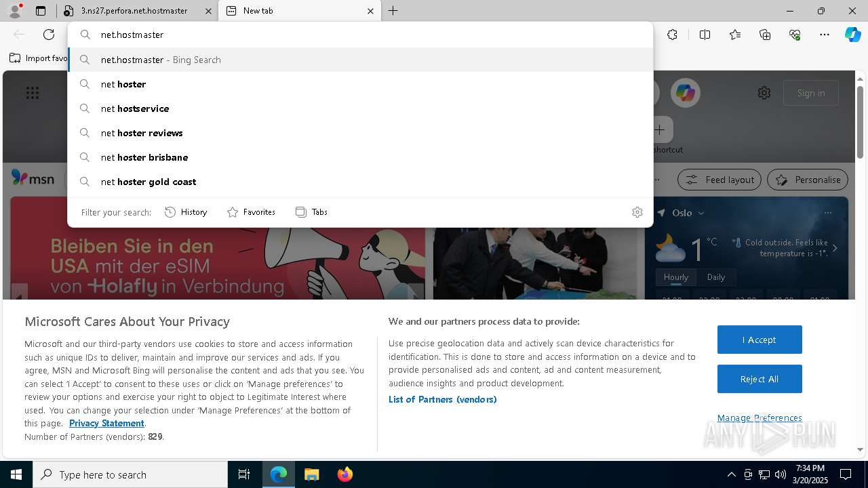868x488 pixels.
Task: Open the Split screen icon
Action: click(705, 35)
